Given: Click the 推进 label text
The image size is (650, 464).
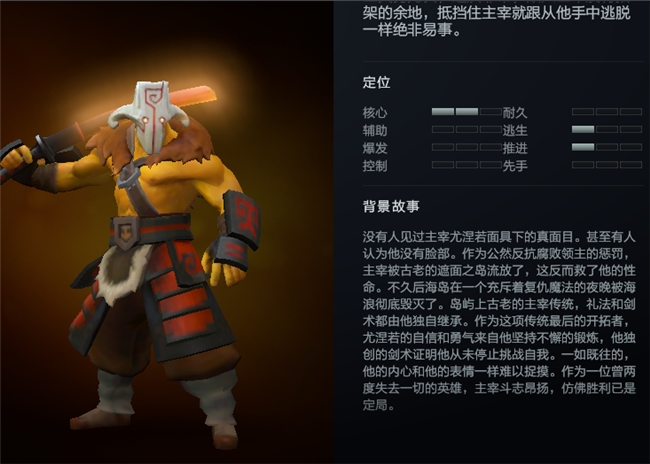Looking at the screenshot, I should click(515, 148).
